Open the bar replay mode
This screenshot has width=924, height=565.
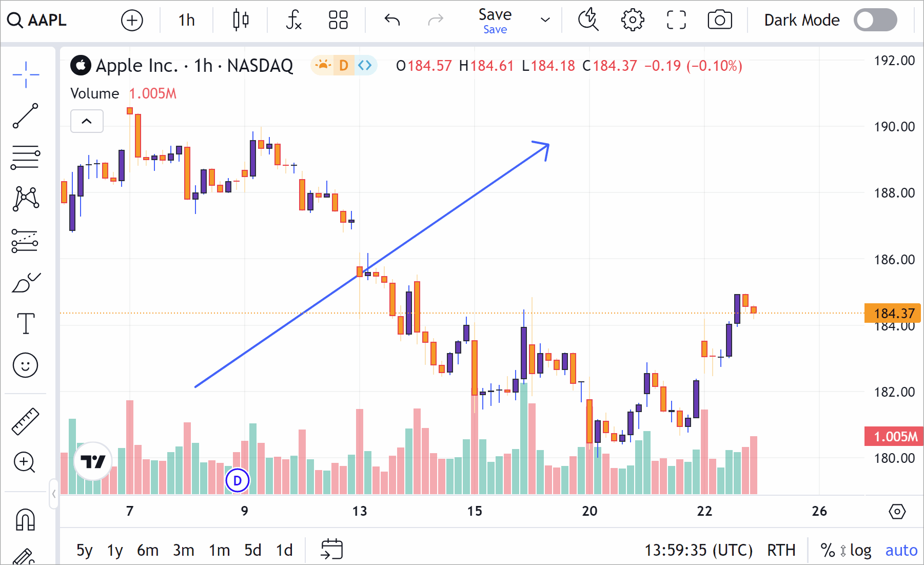point(588,20)
